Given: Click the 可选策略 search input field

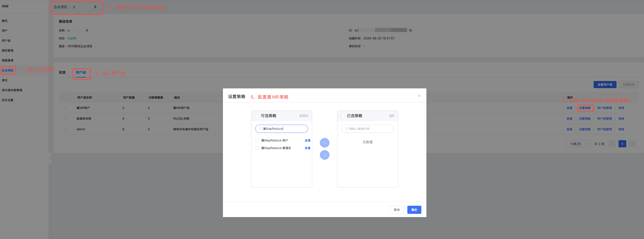Looking at the screenshot, I should point(284,129).
